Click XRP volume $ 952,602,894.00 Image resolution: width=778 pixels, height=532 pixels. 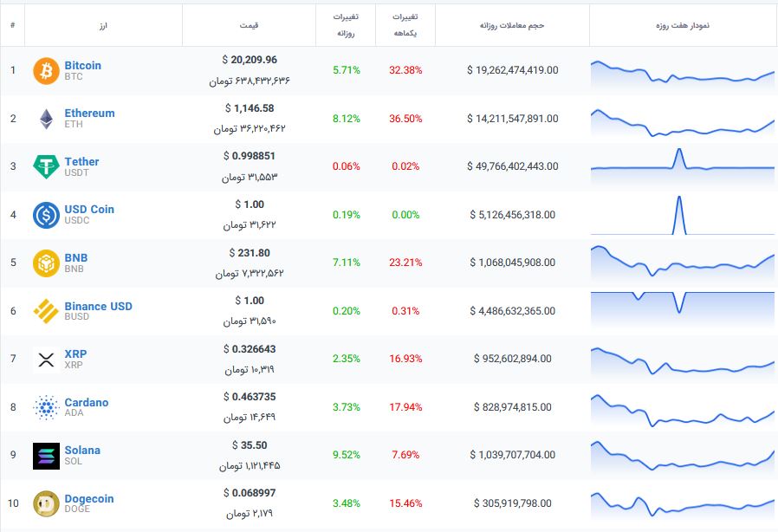[x=513, y=359]
